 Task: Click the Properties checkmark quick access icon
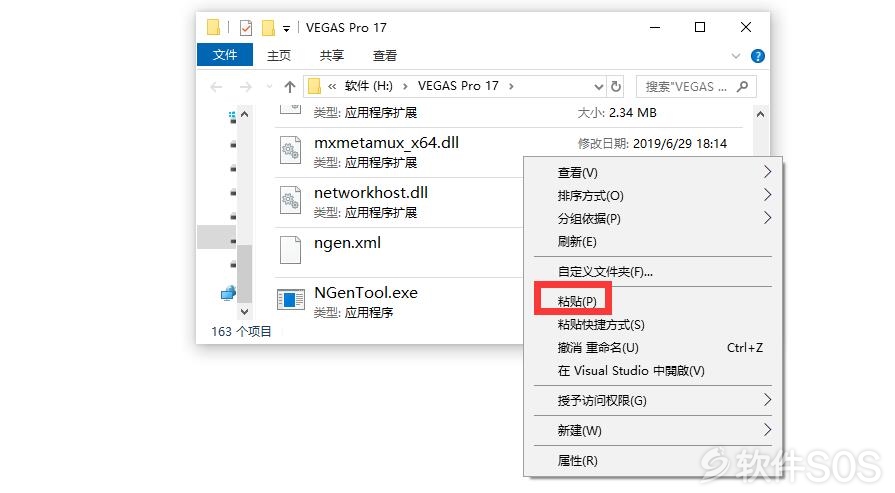pyautogui.click(x=246, y=27)
